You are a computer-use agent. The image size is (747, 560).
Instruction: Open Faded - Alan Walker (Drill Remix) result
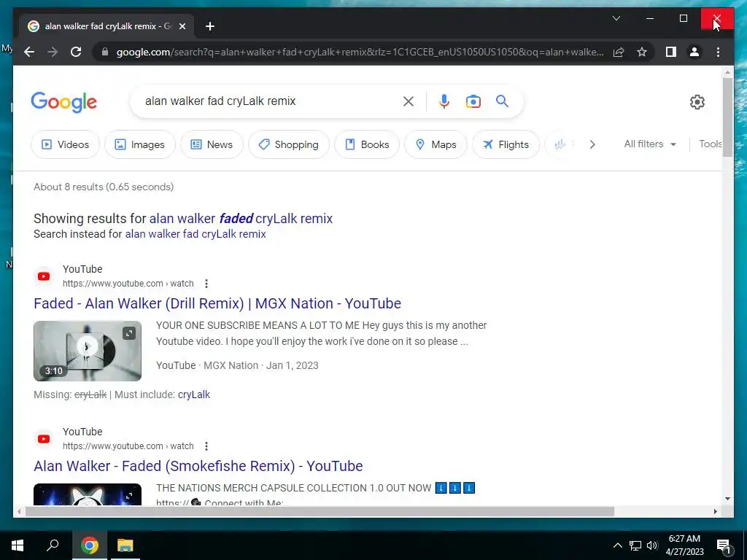217,303
